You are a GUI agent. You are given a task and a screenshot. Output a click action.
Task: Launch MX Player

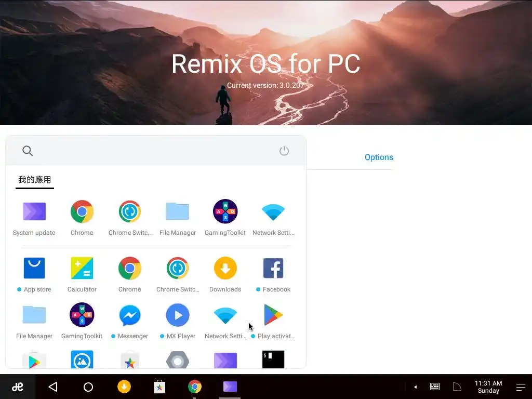178,315
